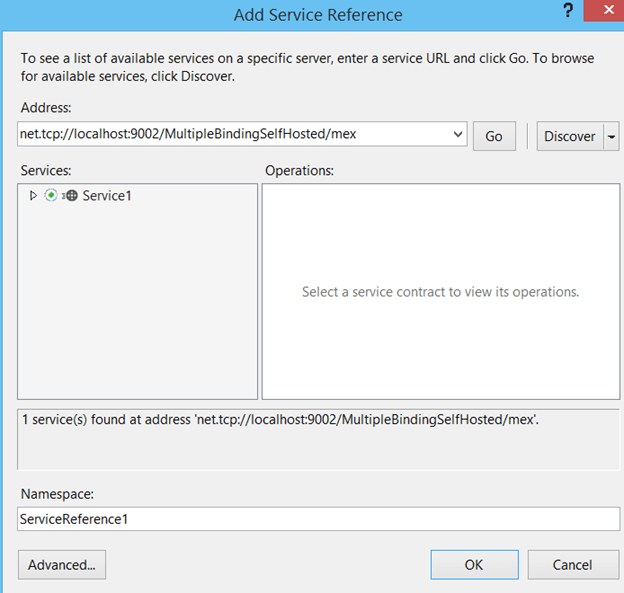Select the Service1 item in Services
This screenshot has width=624, height=593.
(x=106, y=196)
